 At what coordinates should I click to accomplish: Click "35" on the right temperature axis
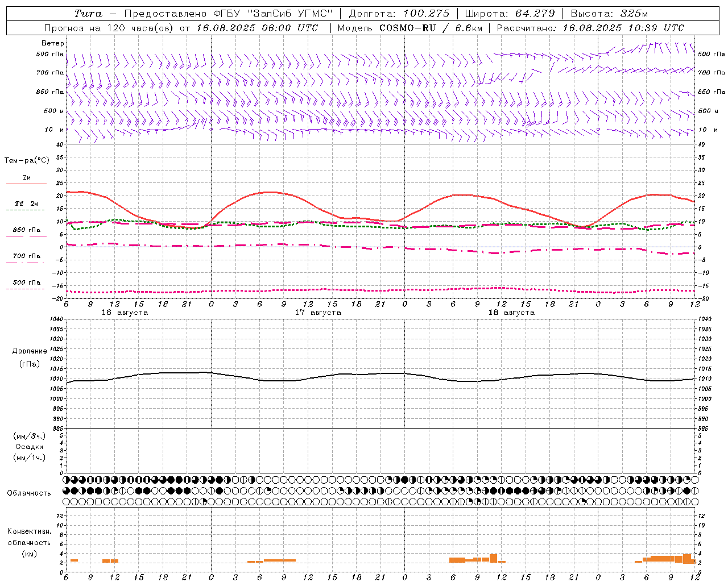702,157
